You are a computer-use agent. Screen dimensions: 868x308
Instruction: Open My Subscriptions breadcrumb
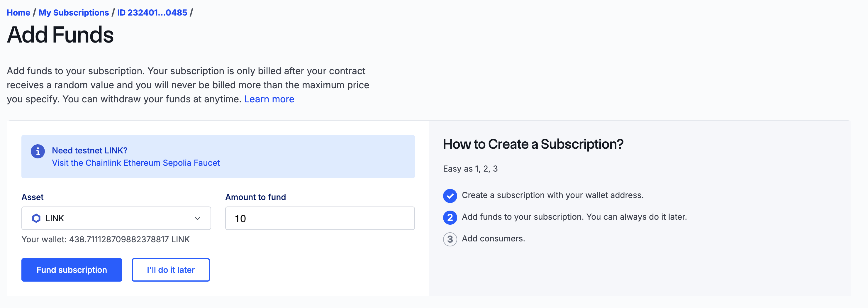(73, 13)
